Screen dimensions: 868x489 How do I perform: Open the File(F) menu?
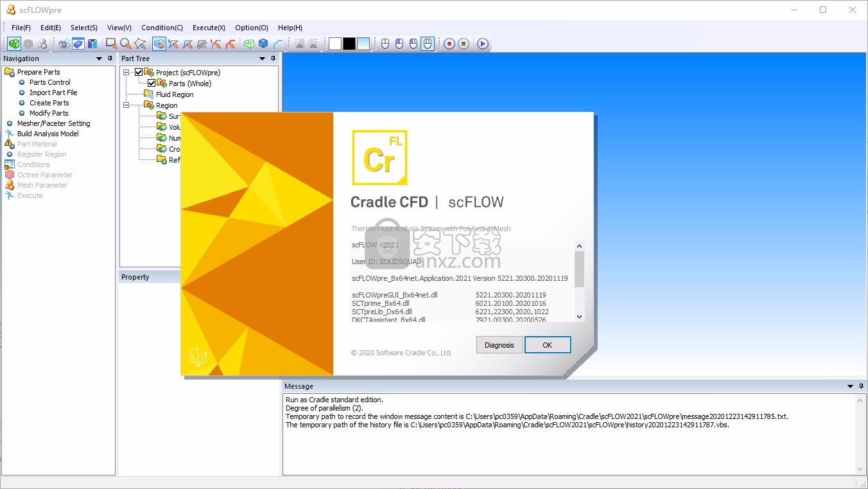[21, 28]
